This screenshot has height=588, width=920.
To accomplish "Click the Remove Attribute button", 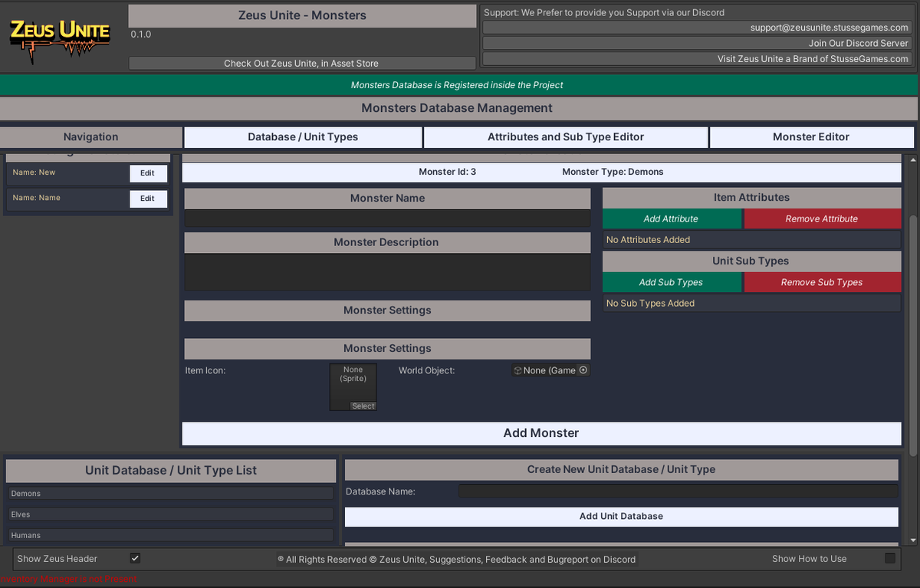I will pos(822,218).
